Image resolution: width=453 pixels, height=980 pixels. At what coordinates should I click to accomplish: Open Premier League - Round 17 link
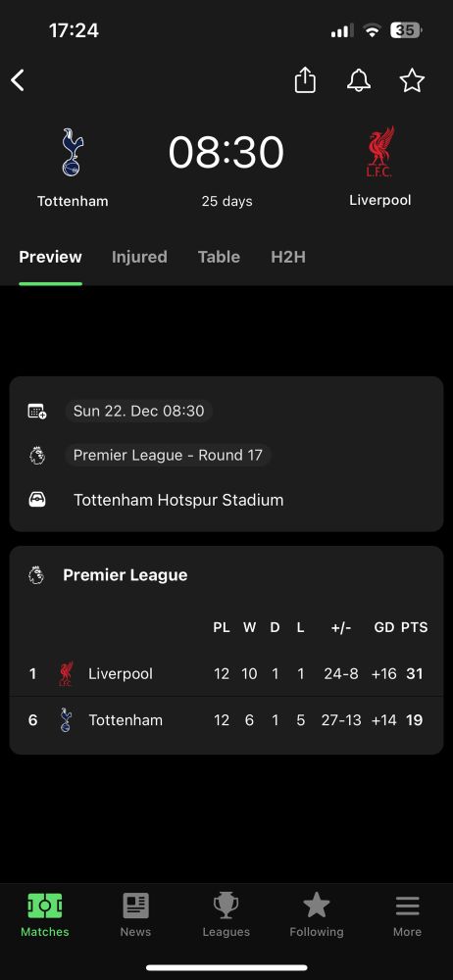[x=168, y=455]
